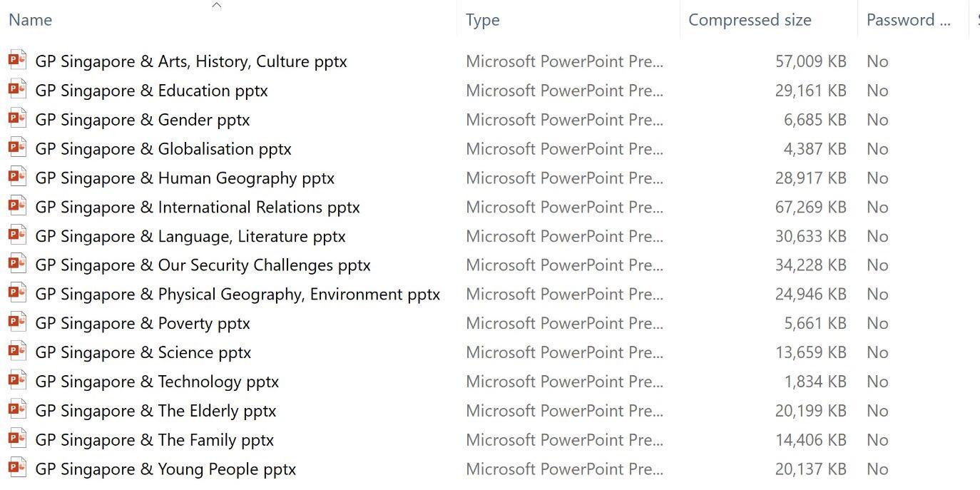Click the Globalisation pptx file icon

[x=17, y=148]
